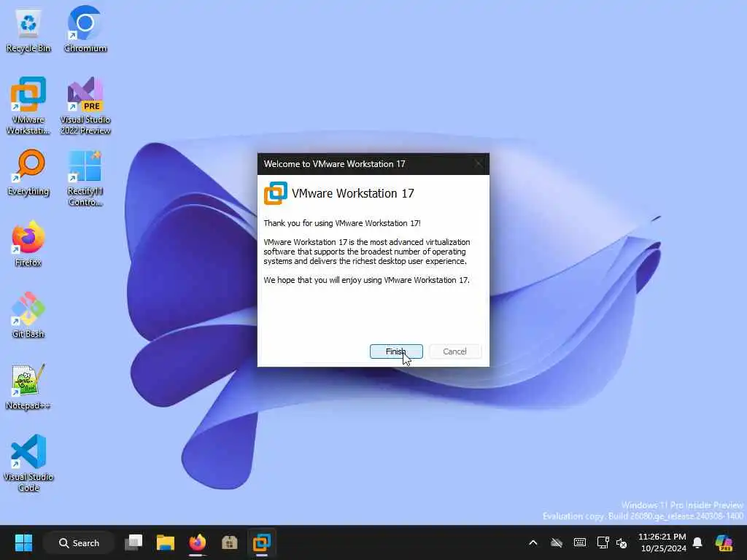Open the notifications bell icon

(697, 542)
